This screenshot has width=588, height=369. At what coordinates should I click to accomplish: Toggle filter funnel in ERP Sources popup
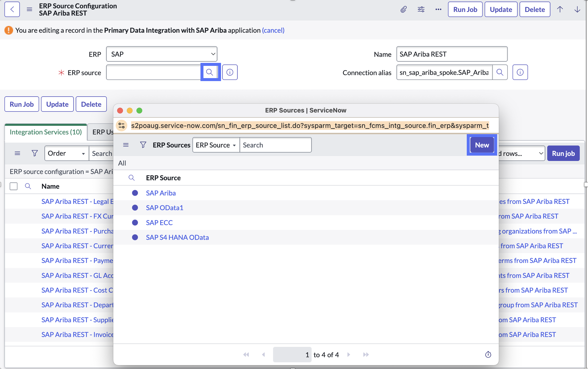(x=143, y=145)
